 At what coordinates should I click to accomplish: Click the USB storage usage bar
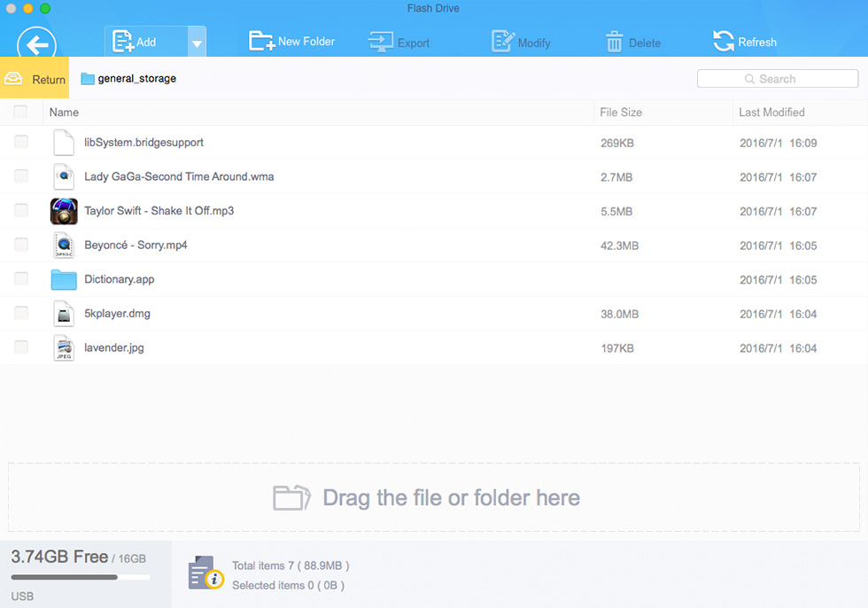[81, 577]
